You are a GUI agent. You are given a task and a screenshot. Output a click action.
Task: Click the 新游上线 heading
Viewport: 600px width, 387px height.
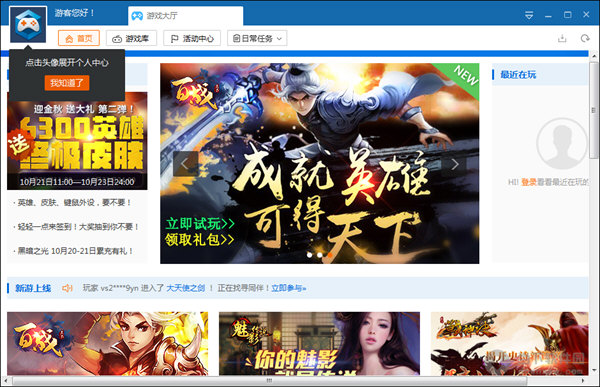coord(33,288)
